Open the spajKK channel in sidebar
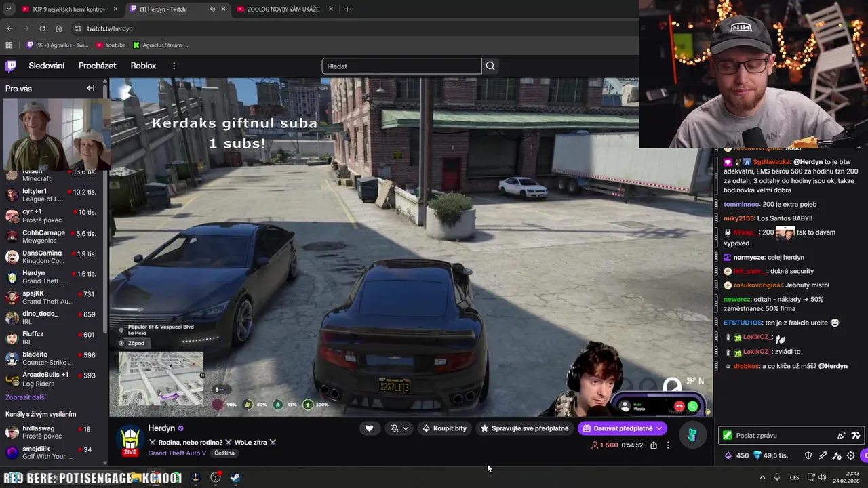 tap(53, 298)
